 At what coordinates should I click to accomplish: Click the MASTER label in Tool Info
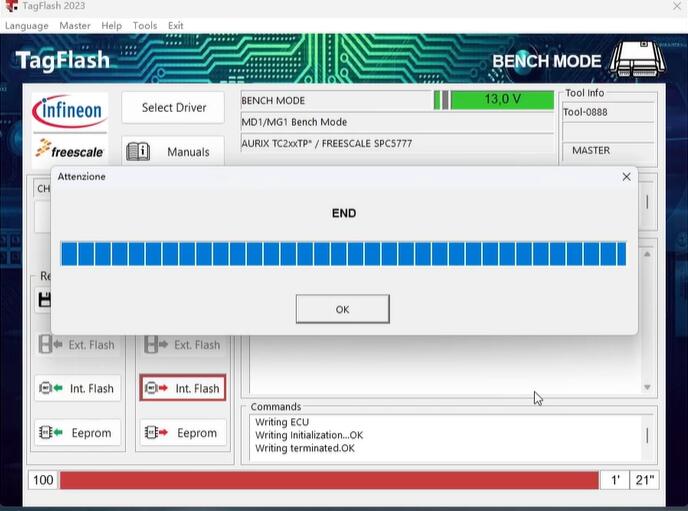pos(591,150)
